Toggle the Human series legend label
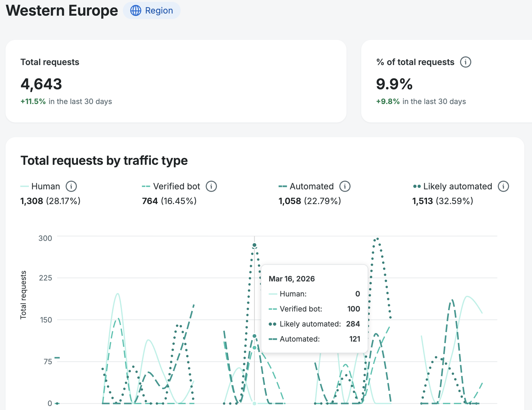Image resolution: width=532 pixels, height=410 pixels. click(x=45, y=186)
